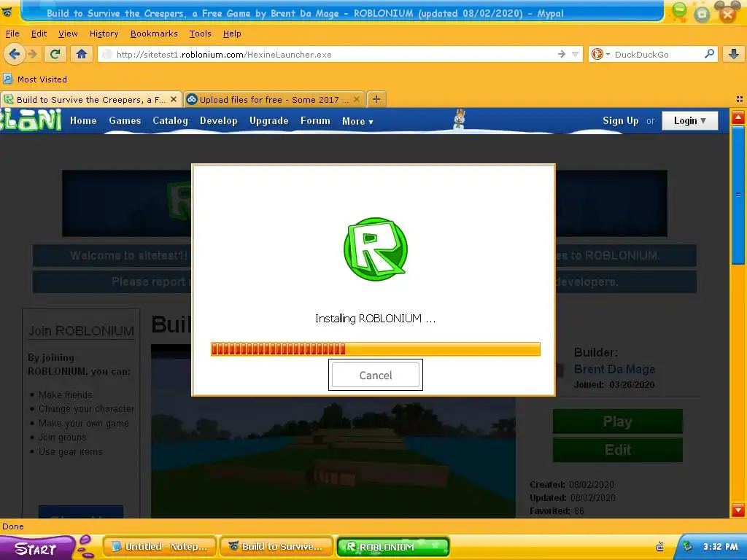Screen dimensions: 747x560
Task: Open the Start menu button
Action: (x=36, y=548)
